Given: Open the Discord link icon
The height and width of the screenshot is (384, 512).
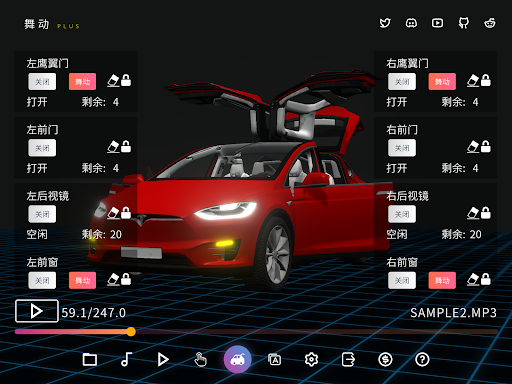Looking at the screenshot, I should (411, 23).
